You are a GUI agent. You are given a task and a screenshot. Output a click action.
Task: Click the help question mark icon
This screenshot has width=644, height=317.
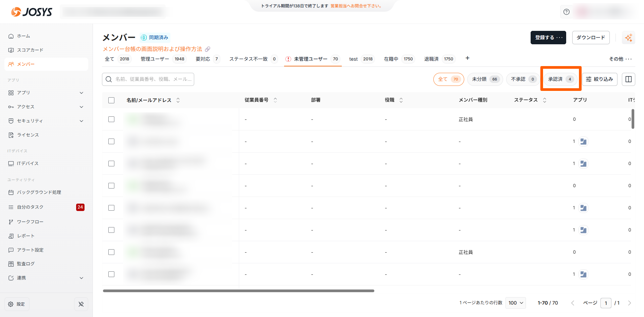point(567,12)
